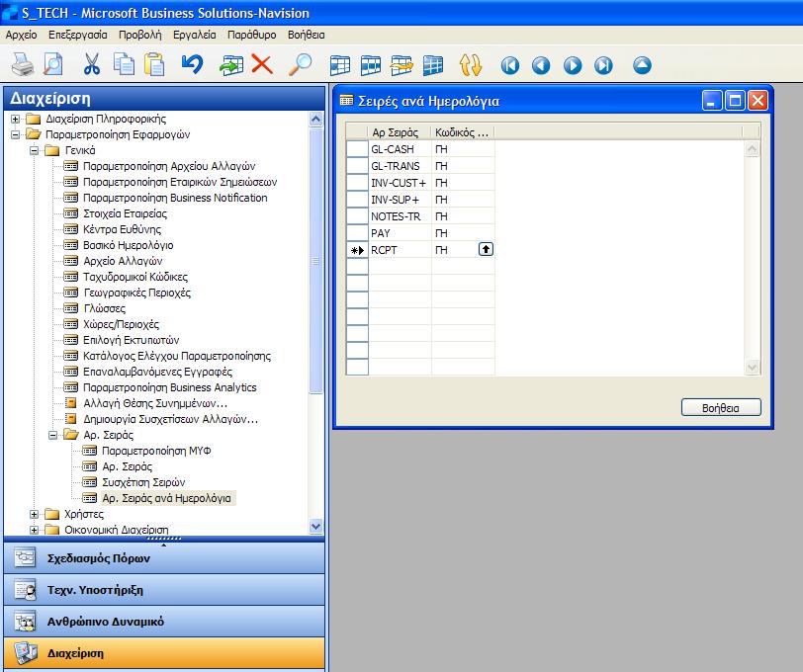Click the Ανθρώπινο Δυναμικό panel icon
This screenshot has height=672, width=803.
[25, 622]
